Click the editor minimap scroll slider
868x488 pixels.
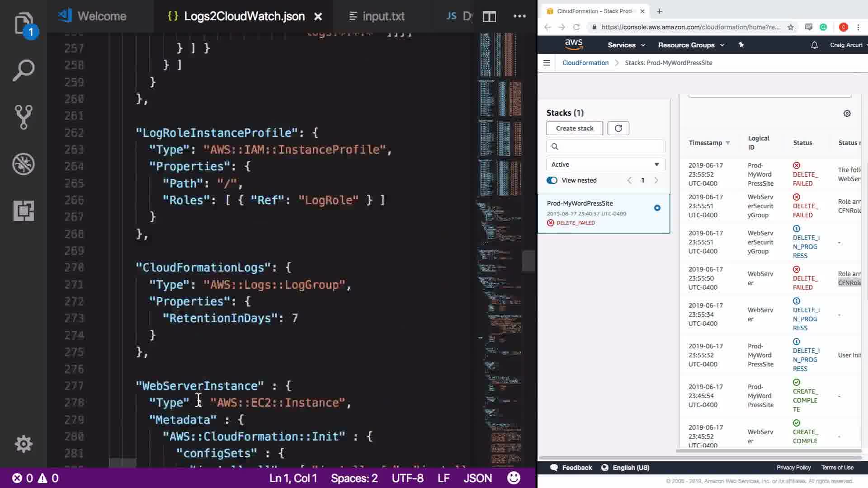pyautogui.click(x=528, y=261)
